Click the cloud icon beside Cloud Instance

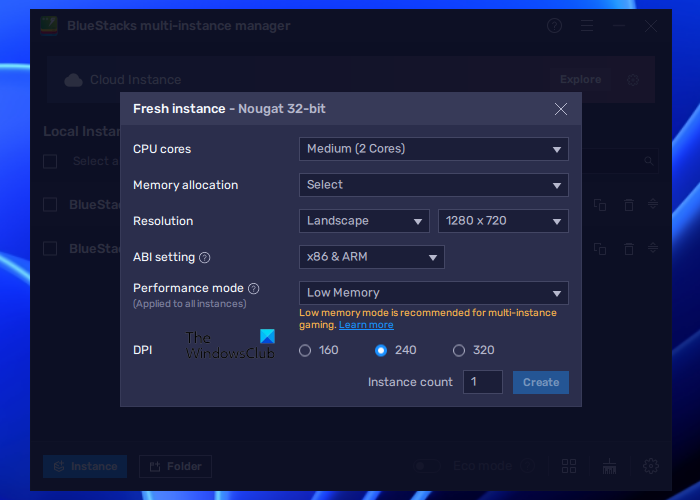point(73,80)
